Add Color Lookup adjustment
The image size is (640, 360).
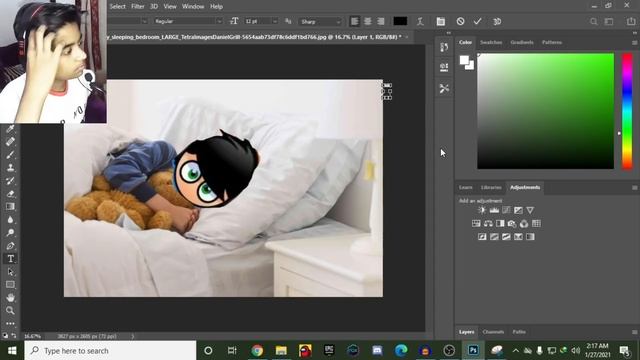[x=536, y=223]
